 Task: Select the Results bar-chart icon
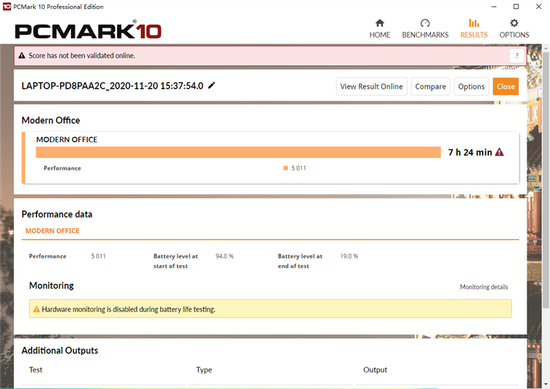(474, 23)
